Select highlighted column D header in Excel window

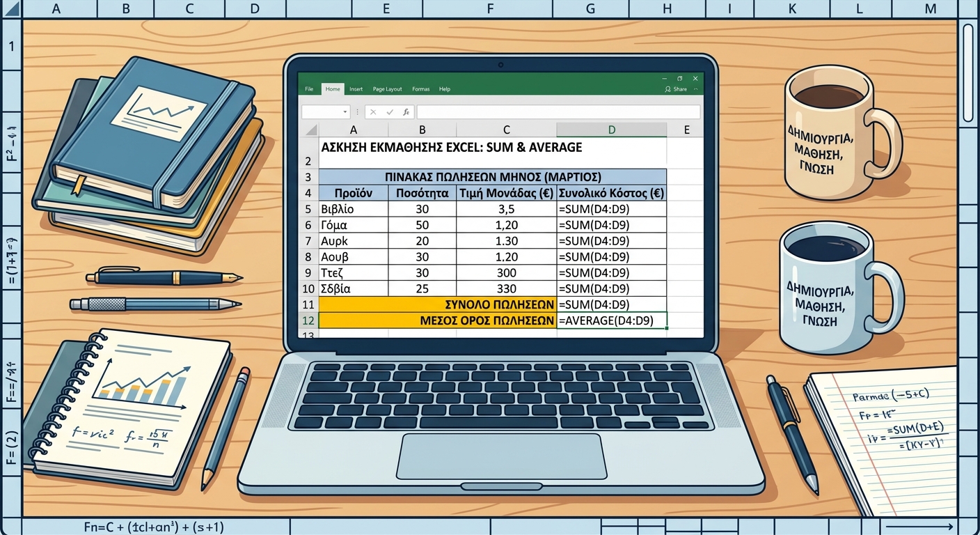pyautogui.click(x=612, y=130)
